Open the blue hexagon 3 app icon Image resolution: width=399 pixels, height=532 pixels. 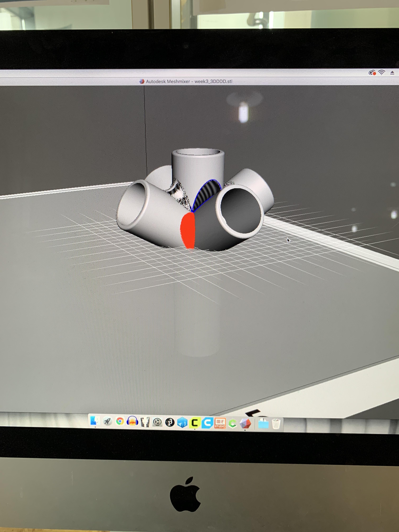(x=182, y=423)
